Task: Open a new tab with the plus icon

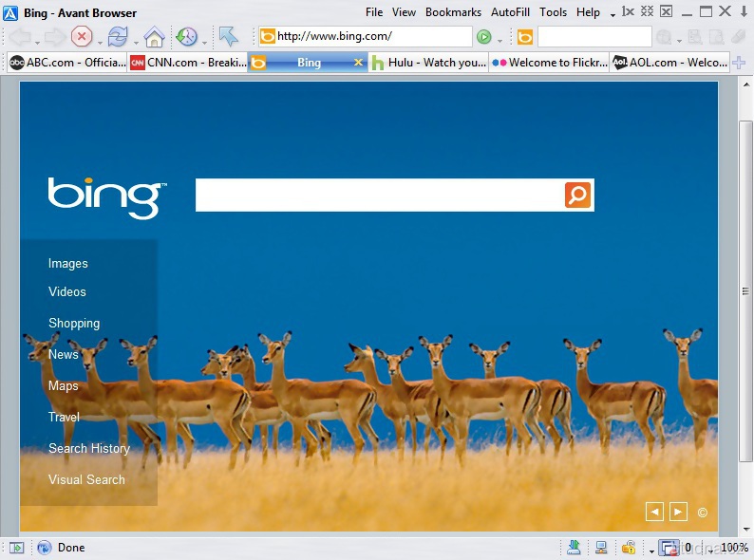Action: click(739, 63)
